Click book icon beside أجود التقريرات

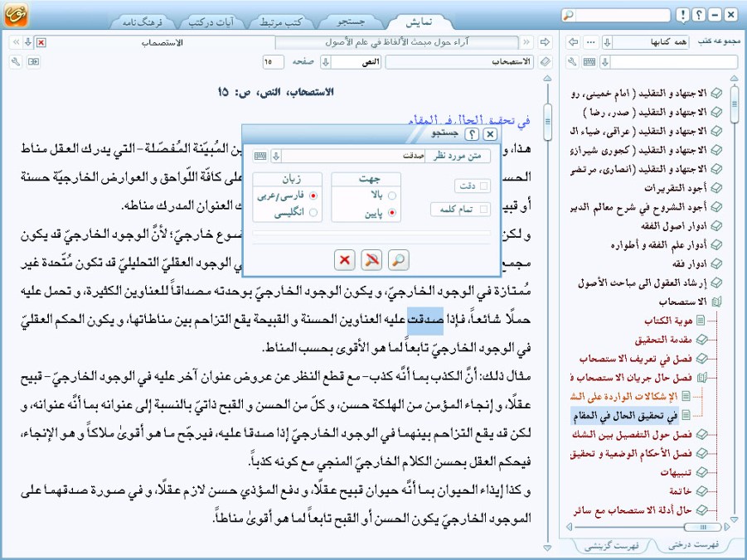point(716,188)
